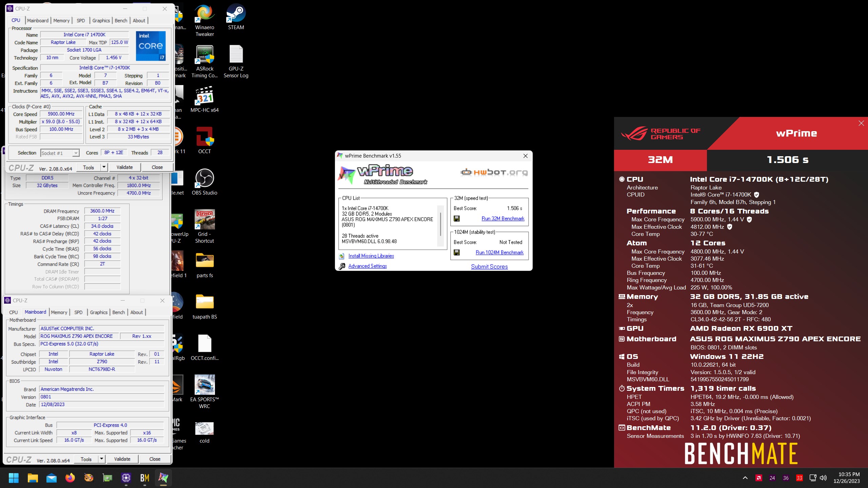
Task: Switch to BenchMate via BM taskbar icon
Action: [x=144, y=478]
